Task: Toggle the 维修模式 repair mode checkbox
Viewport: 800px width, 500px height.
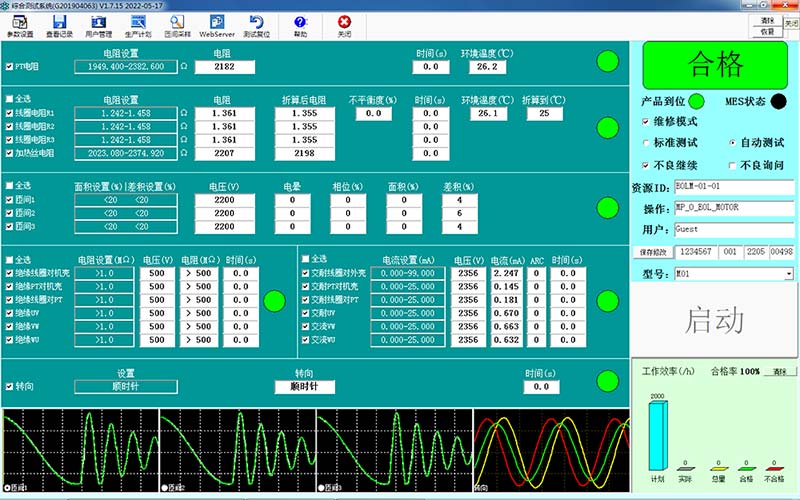Action: (x=645, y=122)
